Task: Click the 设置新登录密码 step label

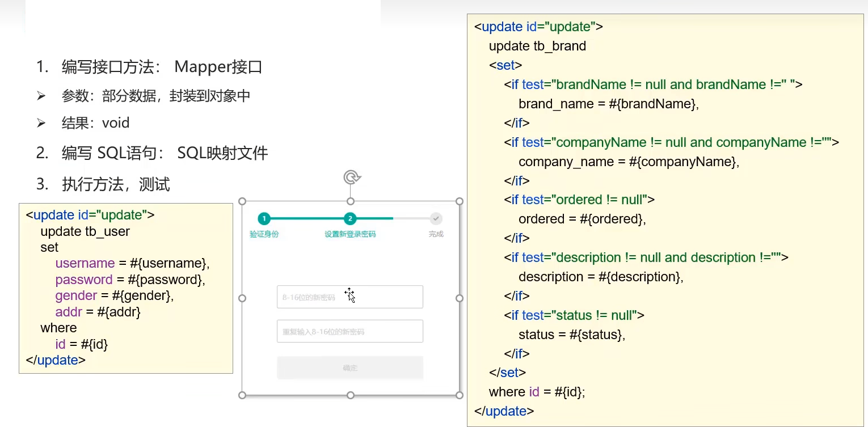Action: 350,234
